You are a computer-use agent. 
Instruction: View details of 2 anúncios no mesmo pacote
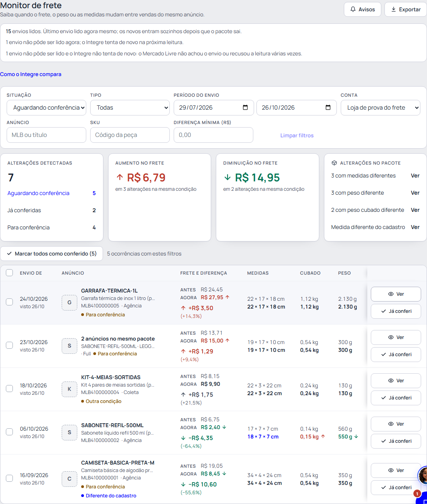pyautogui.click(x=396, y=337)
